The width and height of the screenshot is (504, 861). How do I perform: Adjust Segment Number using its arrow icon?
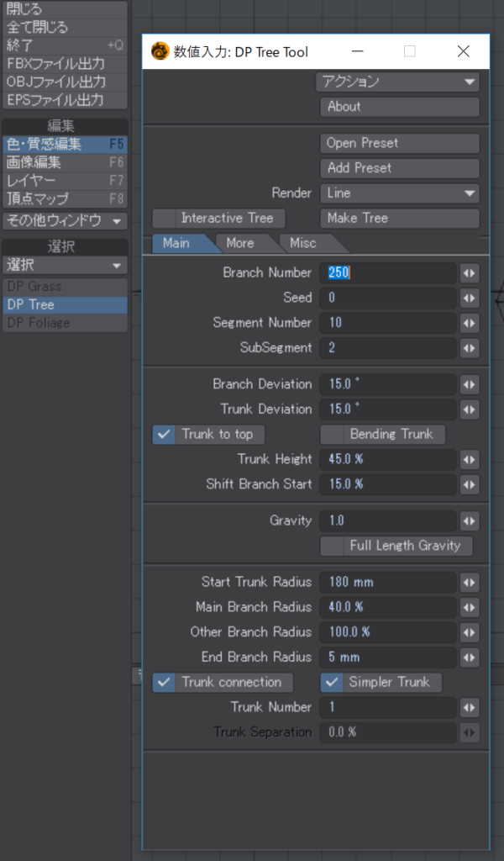tap(470, 323)
